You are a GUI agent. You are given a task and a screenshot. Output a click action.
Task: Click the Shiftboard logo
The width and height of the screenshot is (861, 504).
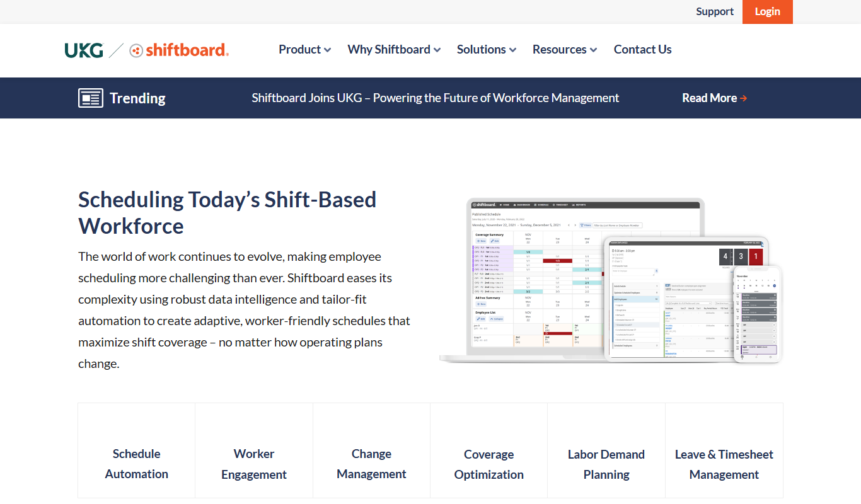tap(179, 50)
